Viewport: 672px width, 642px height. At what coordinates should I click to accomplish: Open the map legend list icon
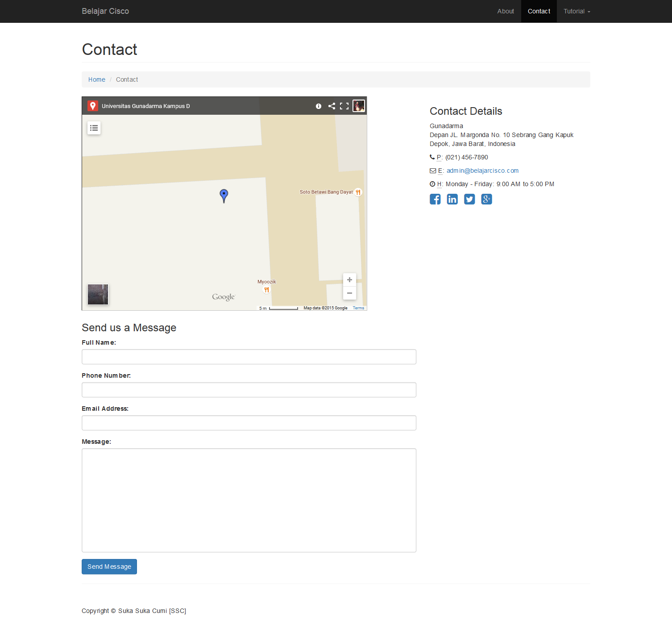point(94,128)
